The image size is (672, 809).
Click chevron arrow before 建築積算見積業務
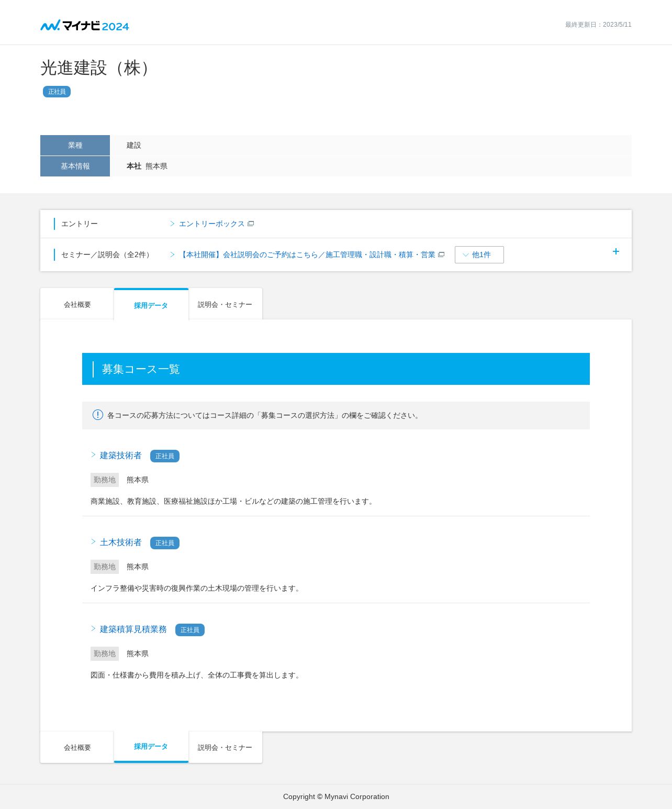93,629
